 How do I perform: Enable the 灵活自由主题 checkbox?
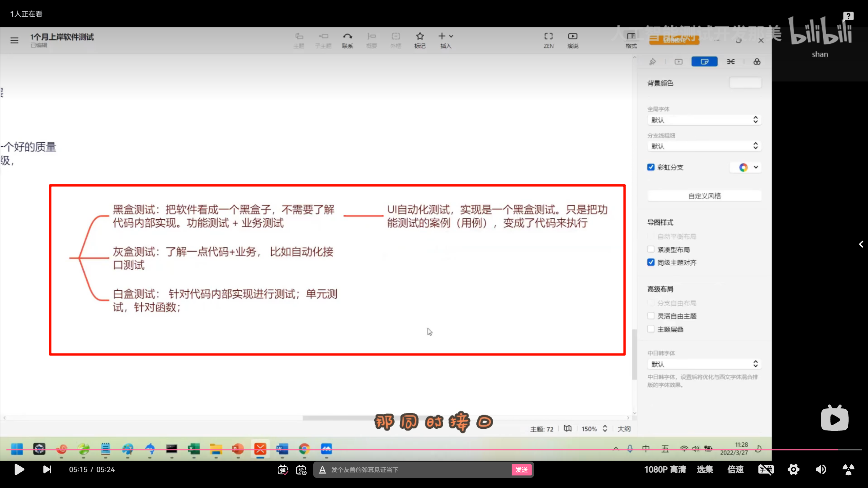coord(651,316)
